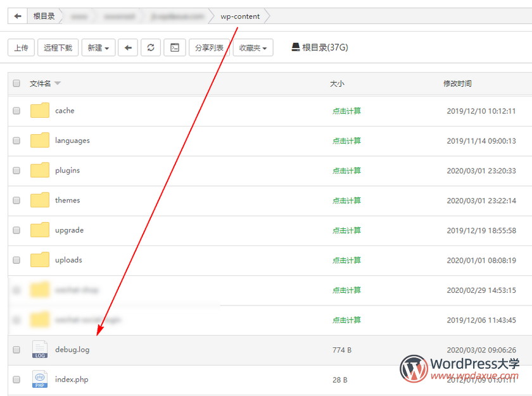Click the index.php file icon
The width and height of the screenshot is (532, 396).
(x=40, y=380)
